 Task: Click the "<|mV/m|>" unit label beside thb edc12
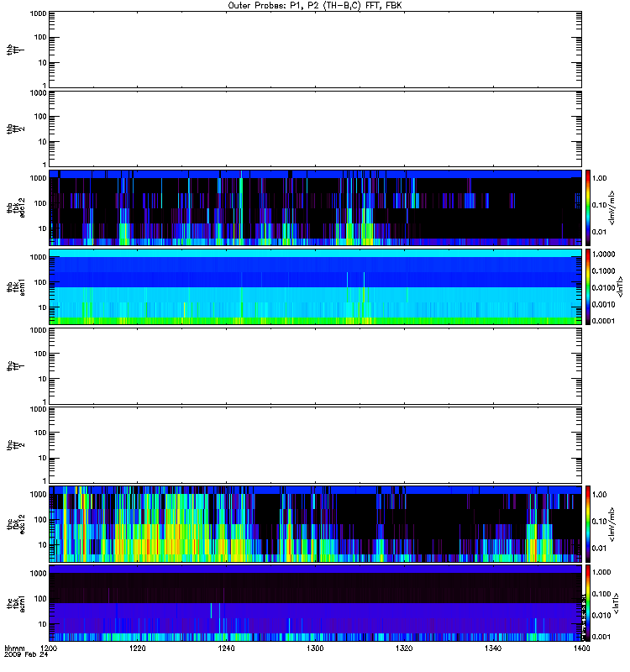tap(612, 207)
